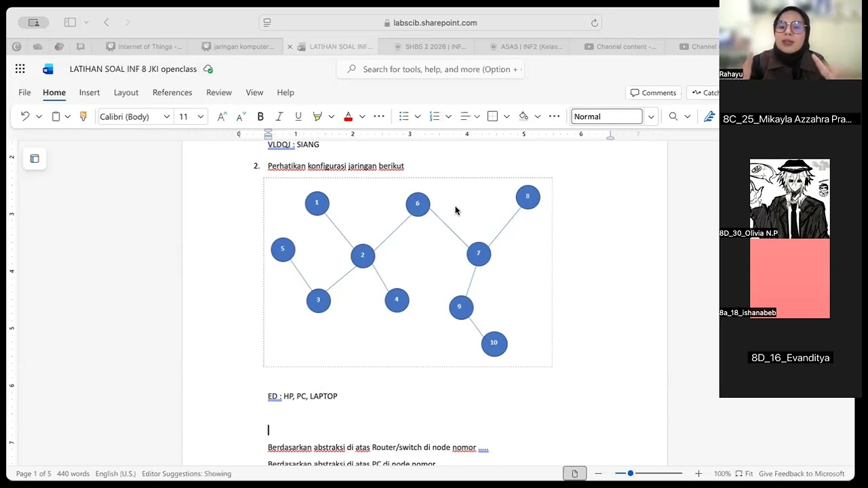
Task: Click the Word logo icon
Action: 47,69
